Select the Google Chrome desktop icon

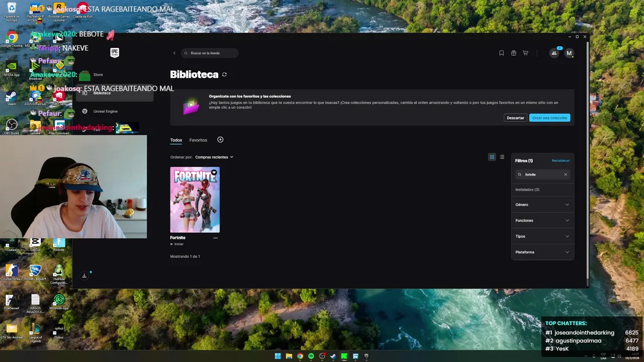[x=12, y=40]
